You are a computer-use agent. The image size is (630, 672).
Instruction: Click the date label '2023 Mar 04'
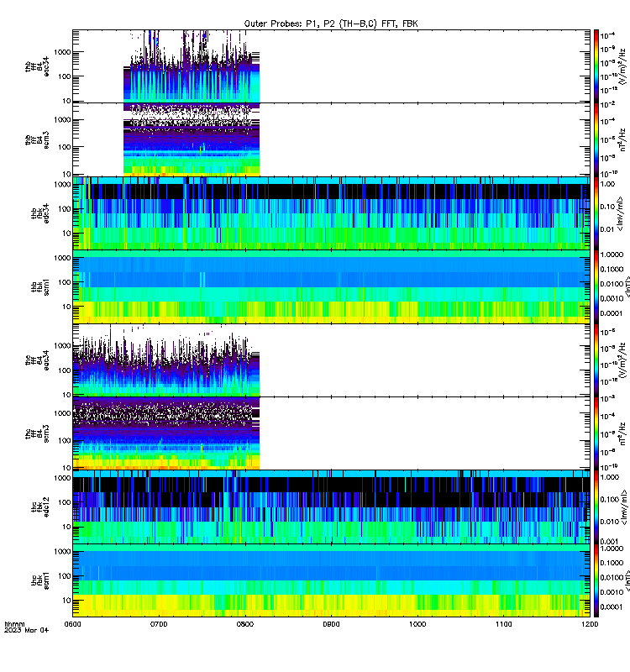(x=27, y=630)
